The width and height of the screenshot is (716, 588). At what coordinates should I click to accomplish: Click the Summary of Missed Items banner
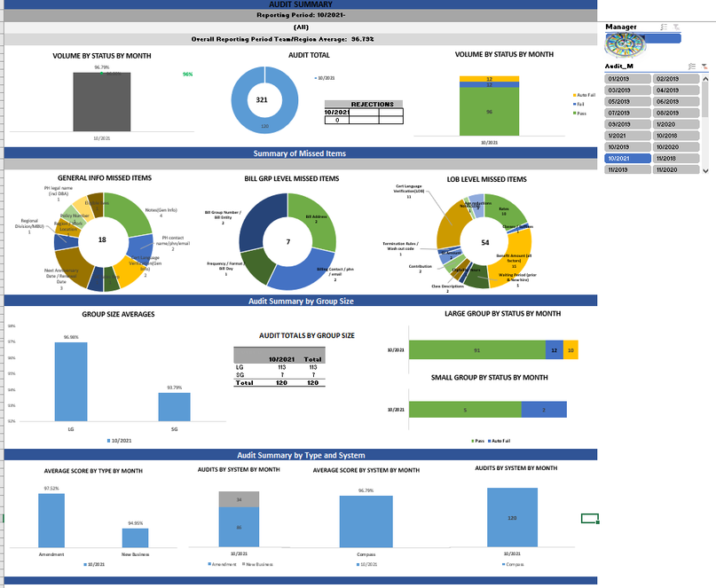pos(300,153)
